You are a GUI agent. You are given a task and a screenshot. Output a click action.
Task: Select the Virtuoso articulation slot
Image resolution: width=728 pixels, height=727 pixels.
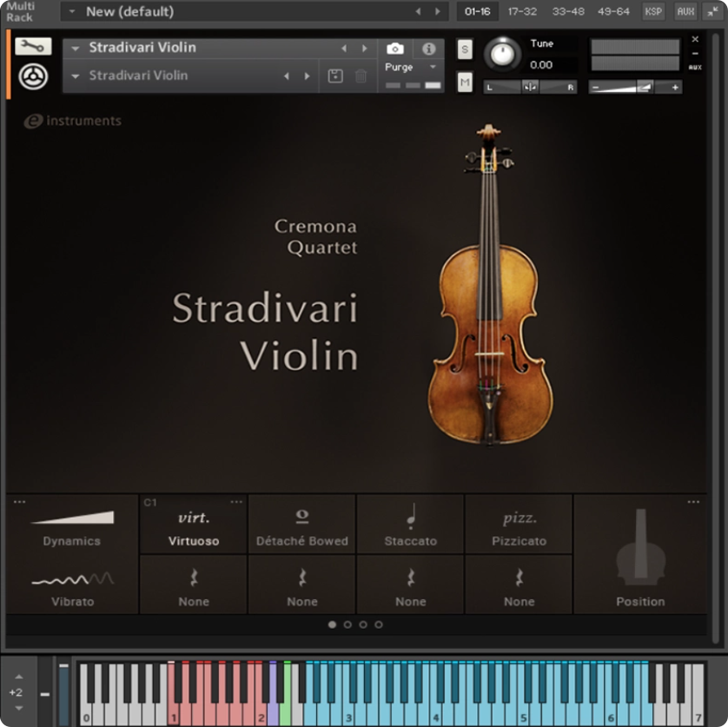click(x=193, y=524)
